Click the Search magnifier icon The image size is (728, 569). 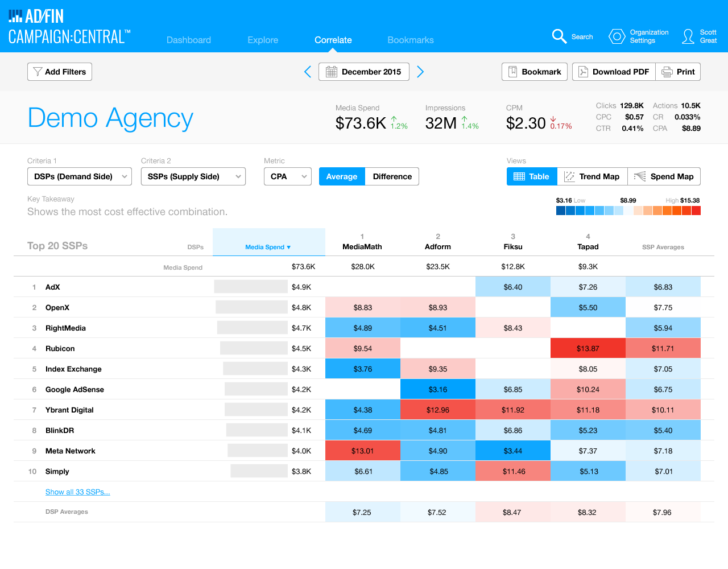559,36
